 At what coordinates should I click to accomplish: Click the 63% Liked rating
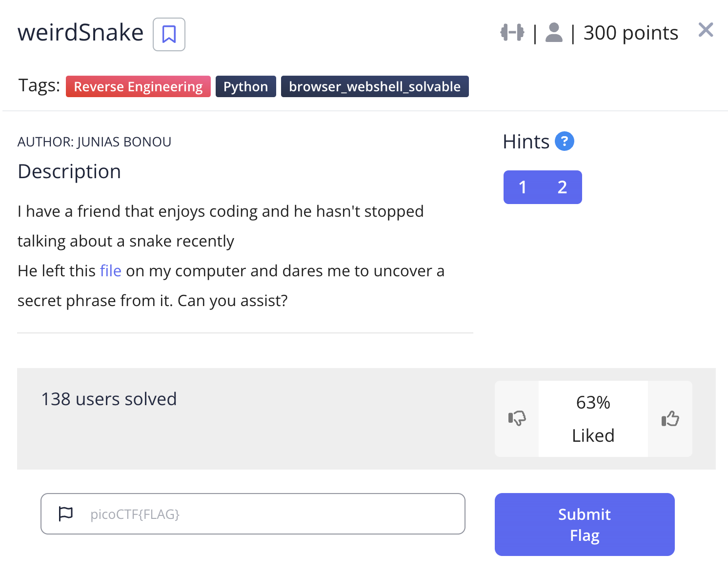pos(593,419)
